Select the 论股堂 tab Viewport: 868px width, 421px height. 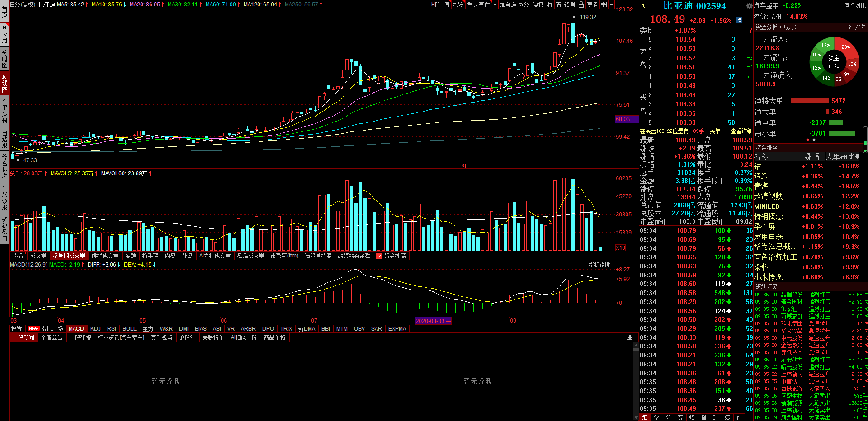(187, 337)
